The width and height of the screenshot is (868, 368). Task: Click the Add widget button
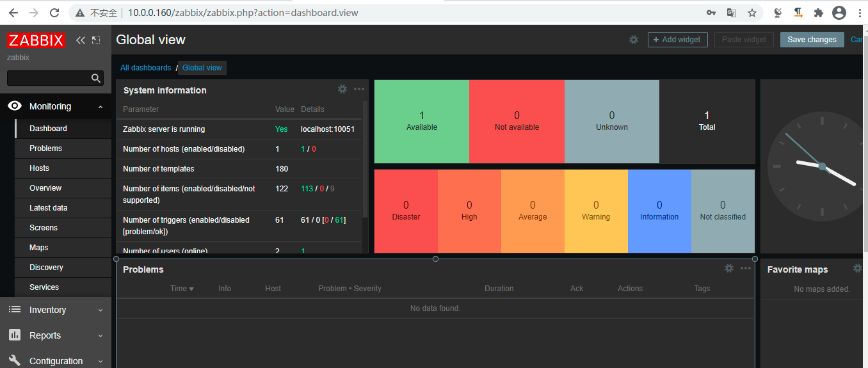click(678, 40)
